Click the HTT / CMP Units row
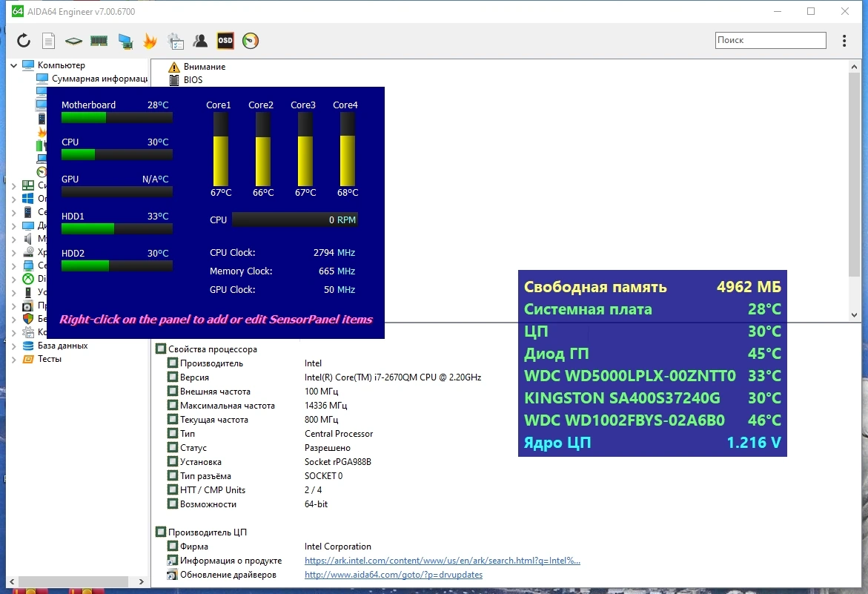The height and width of the screenshot is (594, 868). pyautogui.click(x=245, y=490)
